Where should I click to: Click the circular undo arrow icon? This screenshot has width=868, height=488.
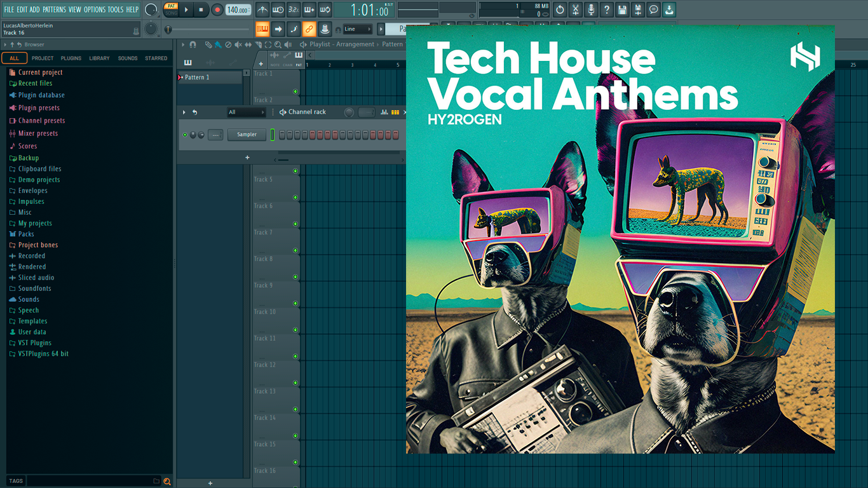(x=560, y=10)
